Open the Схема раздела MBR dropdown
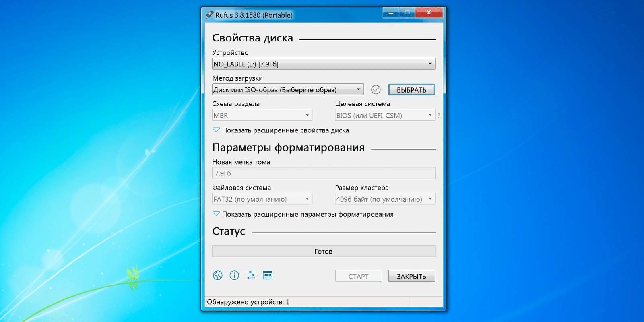The image size is (644, 322). 262,115
